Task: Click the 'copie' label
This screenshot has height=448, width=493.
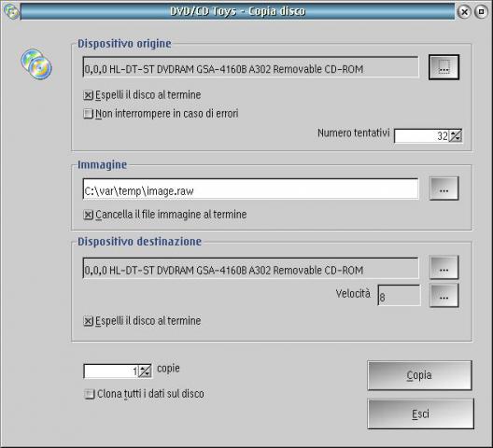Action: [x=168, y=368]
